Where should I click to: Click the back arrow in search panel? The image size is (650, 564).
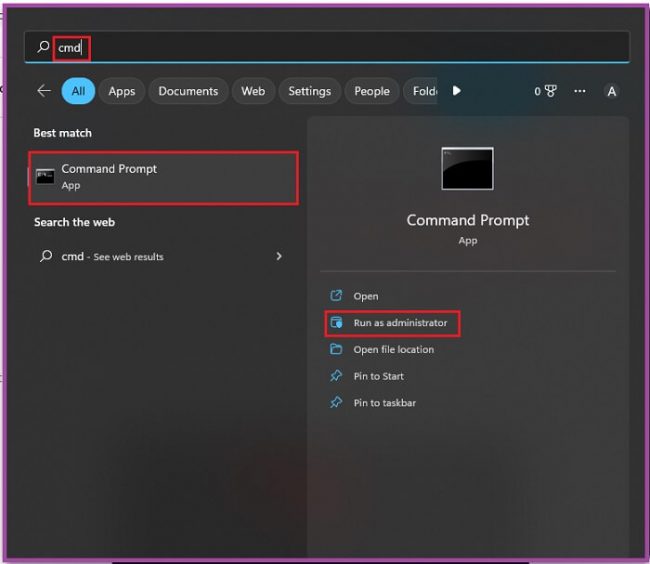(44, 91)
